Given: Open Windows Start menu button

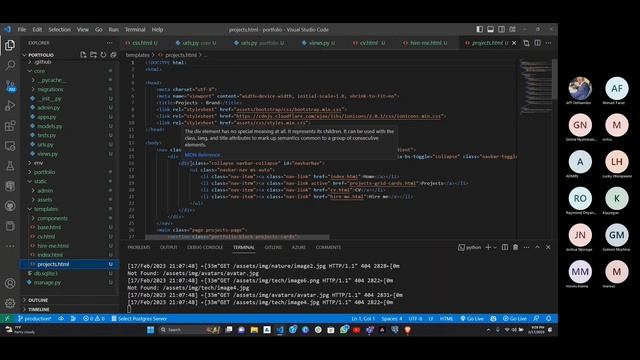Looking at the screenshot, I should [x=151, y=330].
